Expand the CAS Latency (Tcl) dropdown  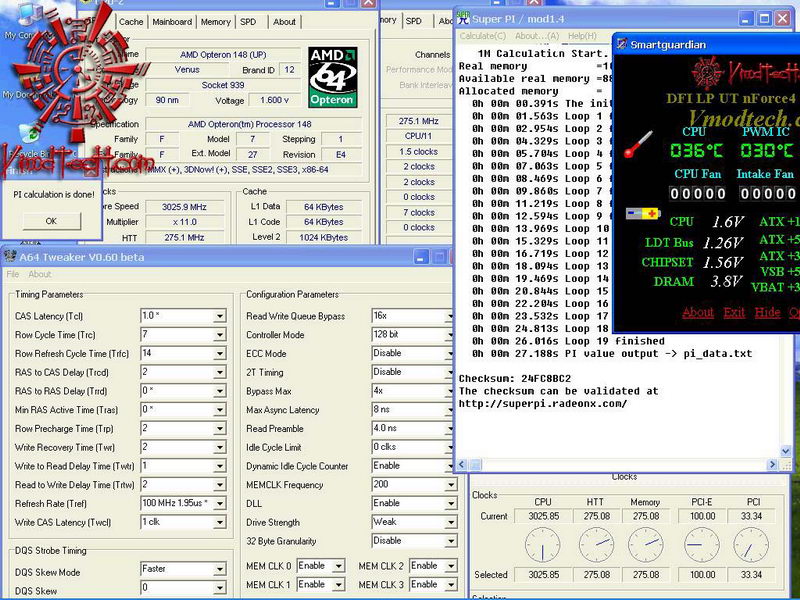(219, 316)
